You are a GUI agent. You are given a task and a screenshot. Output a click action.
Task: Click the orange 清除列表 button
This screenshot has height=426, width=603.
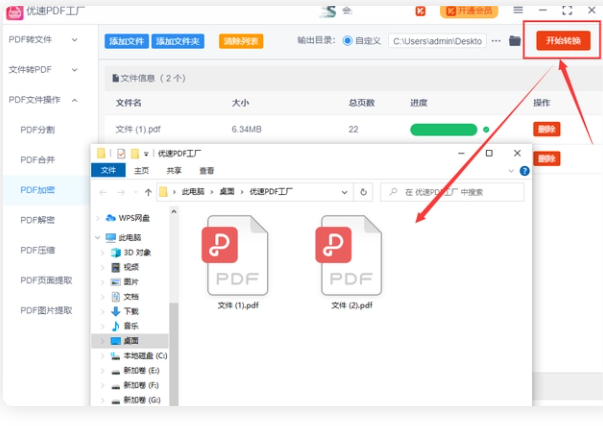click(x=241, y=41)
